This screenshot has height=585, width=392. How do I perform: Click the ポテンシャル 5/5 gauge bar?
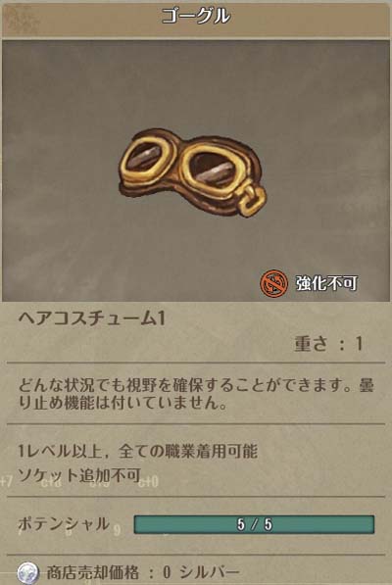tap(254, 524)
